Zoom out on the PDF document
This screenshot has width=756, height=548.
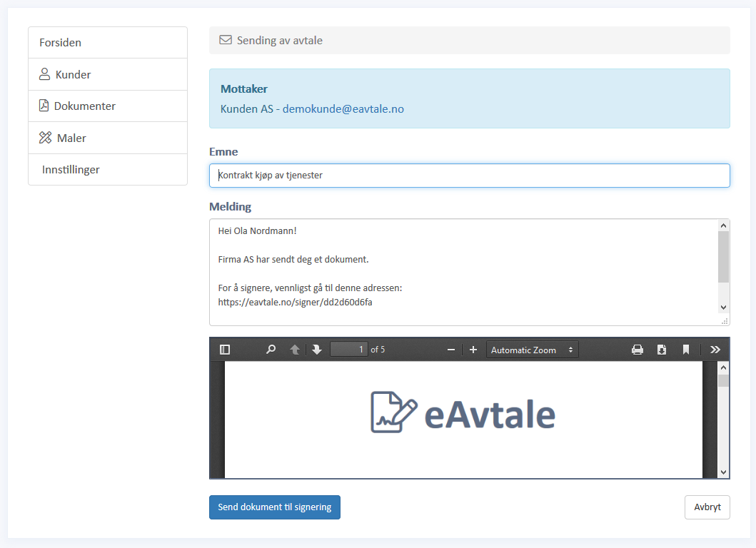[x=450, y=349]
